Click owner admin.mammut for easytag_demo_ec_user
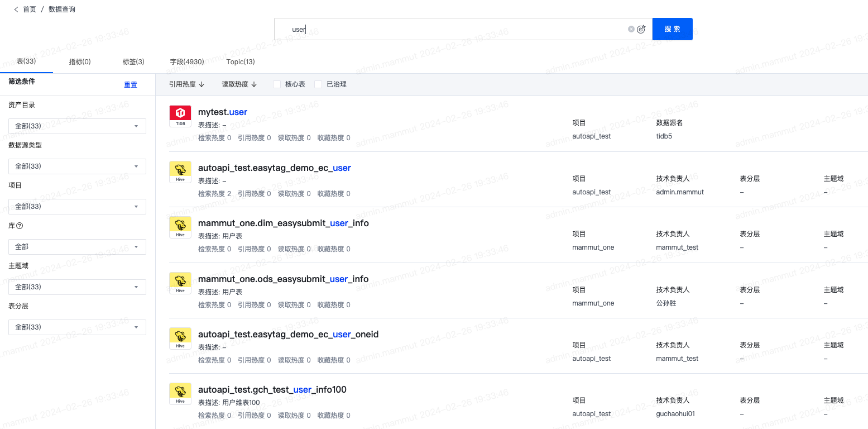Image resolution: width=868 pixels, height=429 pixels. 680,192
